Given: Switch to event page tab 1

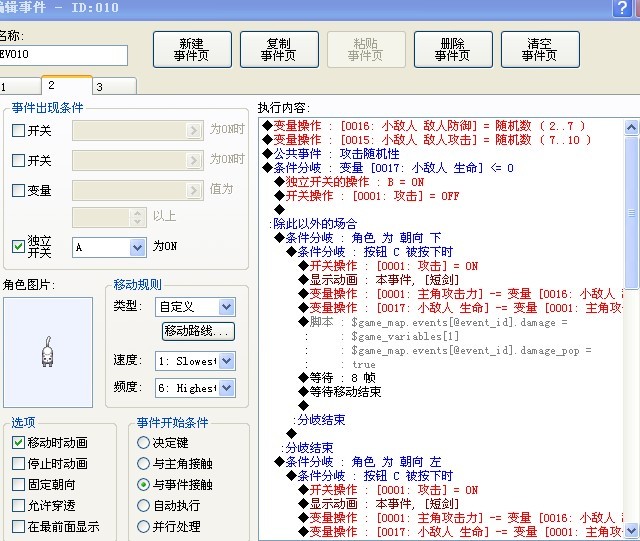Looking at the screenshot, I should 20,87.
